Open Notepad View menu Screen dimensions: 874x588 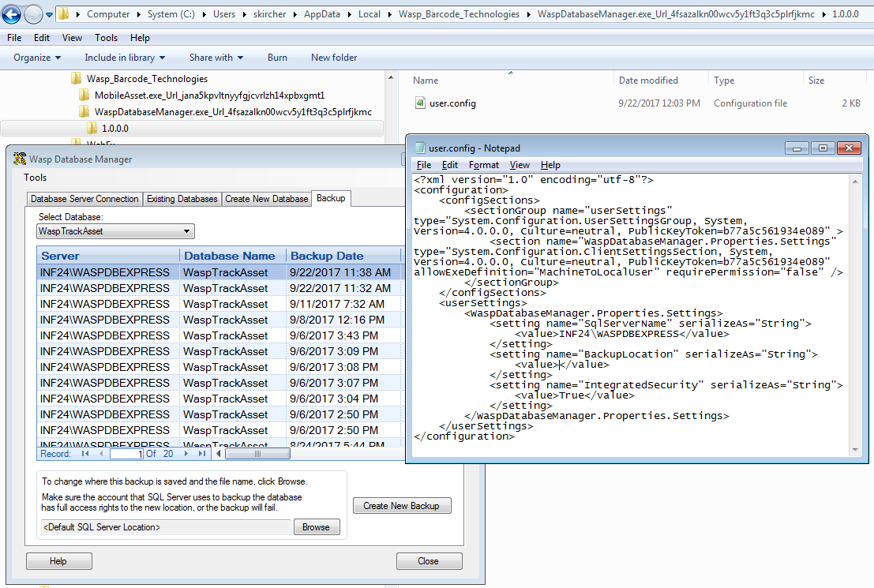pyautogui.click(x=520, y=165)
